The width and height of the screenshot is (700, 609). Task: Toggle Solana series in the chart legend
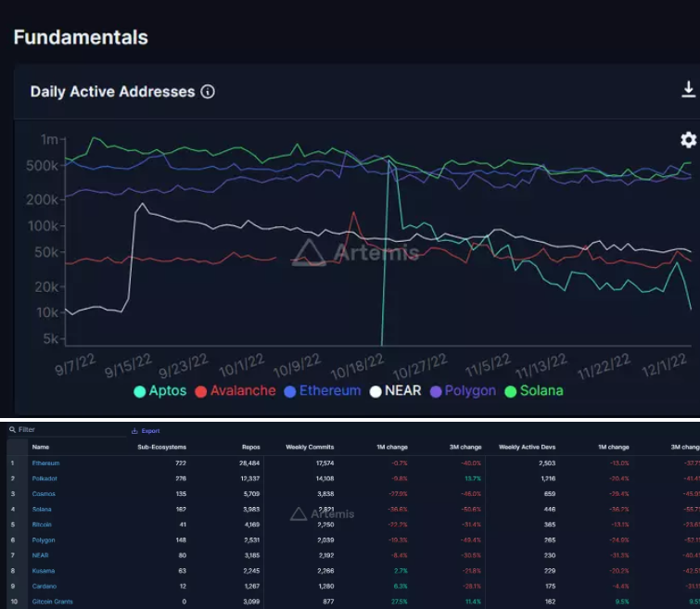point(534,390)
